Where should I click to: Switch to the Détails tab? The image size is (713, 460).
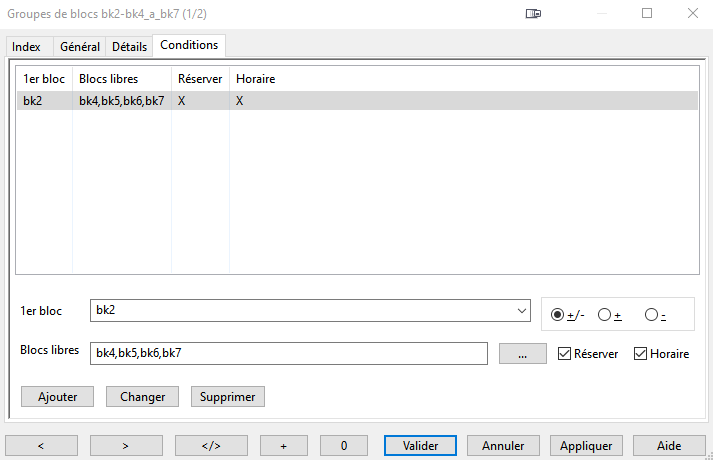pyautogui.click(x=129, y=47)
